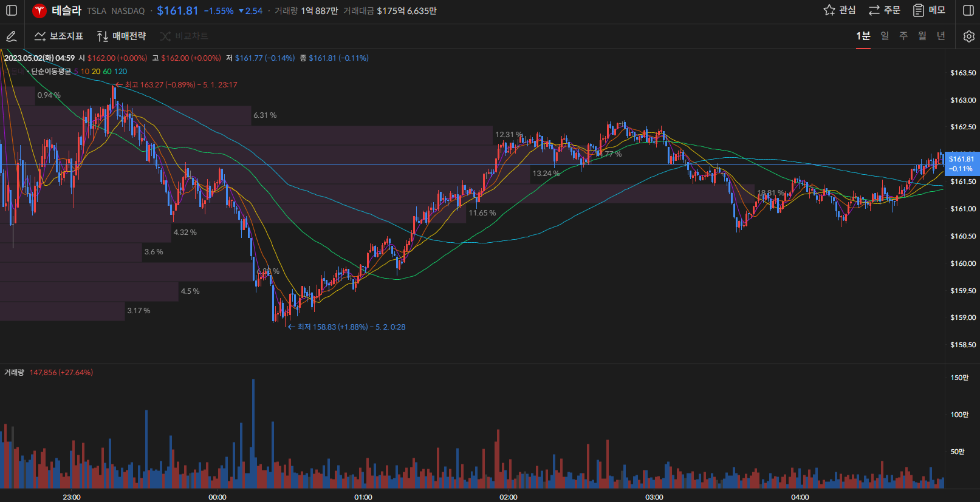Open 보조지표 indicators menu
980x502 pixels.
click(x=59, y=36)
